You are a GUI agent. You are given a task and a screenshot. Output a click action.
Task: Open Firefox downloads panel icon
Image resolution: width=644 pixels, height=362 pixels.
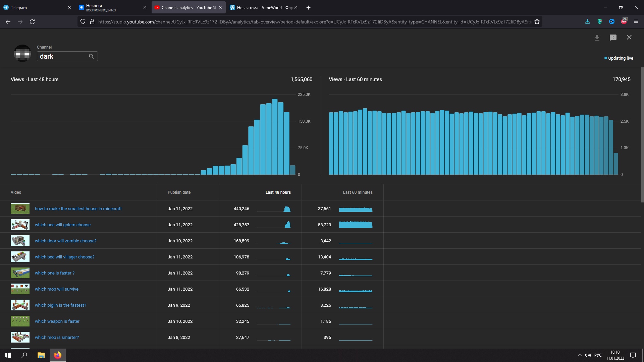(x=587, y=22)
